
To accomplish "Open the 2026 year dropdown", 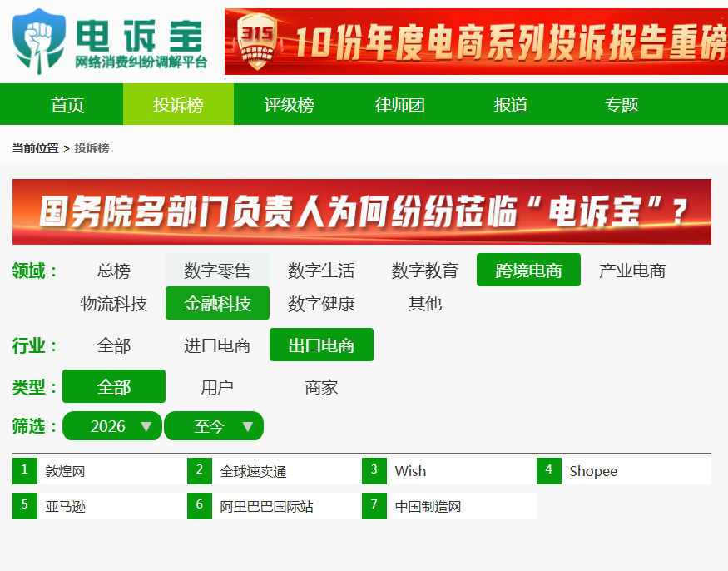I will click(x=111, y=425).
